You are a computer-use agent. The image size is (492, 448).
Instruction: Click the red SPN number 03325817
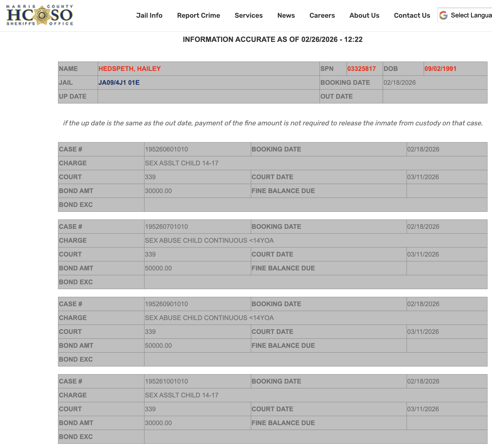[x=361, y=69]
